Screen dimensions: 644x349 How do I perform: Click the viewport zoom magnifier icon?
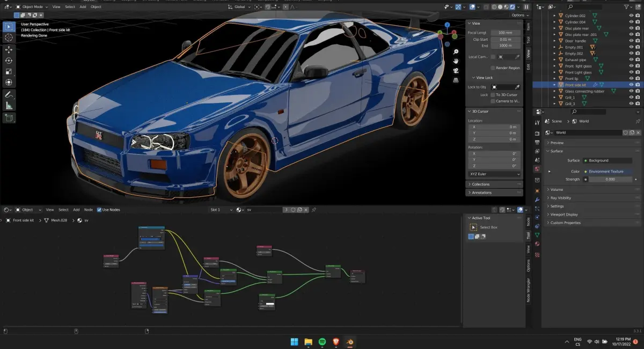coord(456,52)
